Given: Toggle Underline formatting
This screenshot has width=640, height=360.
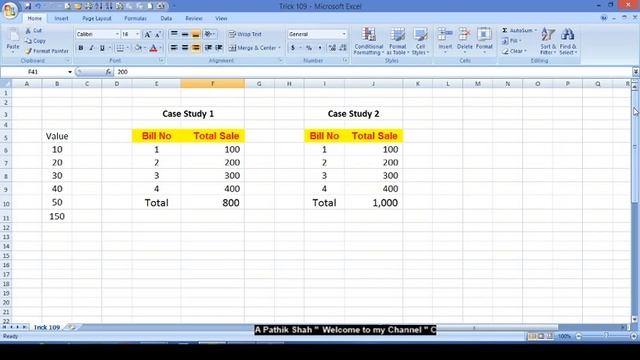Looking at the screenshot, I should click(x=102, y=48).
